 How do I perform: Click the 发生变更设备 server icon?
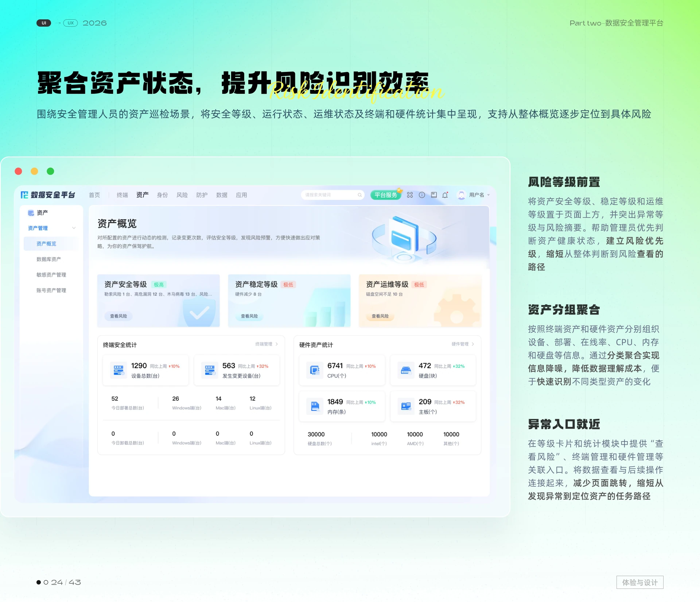210,370
